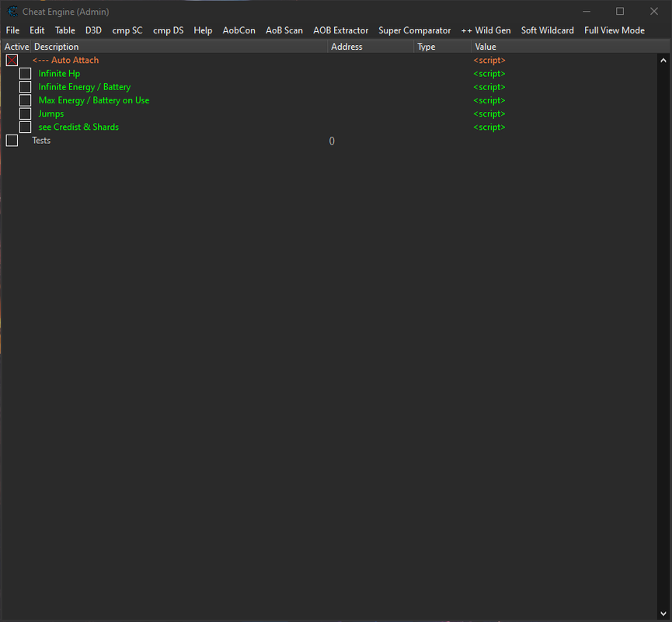Sort by the Address column header
Viewport: 672px width, 622px height.
point(371,47)
